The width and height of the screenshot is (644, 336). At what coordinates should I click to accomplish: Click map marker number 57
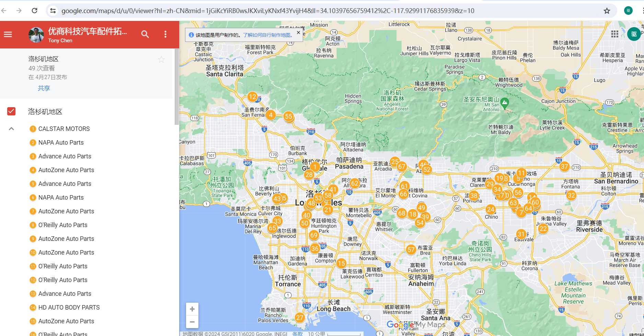click(411, 249)
